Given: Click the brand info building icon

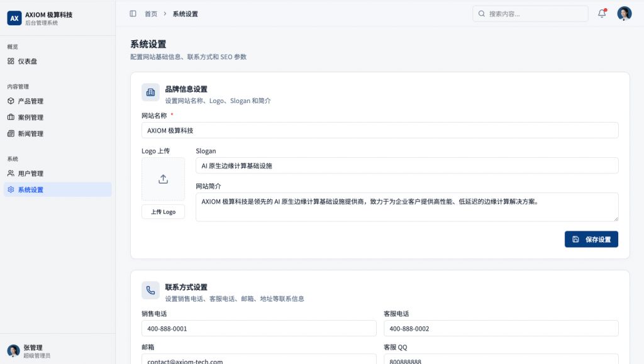Looking at the screenshot, I should point(150,92).
